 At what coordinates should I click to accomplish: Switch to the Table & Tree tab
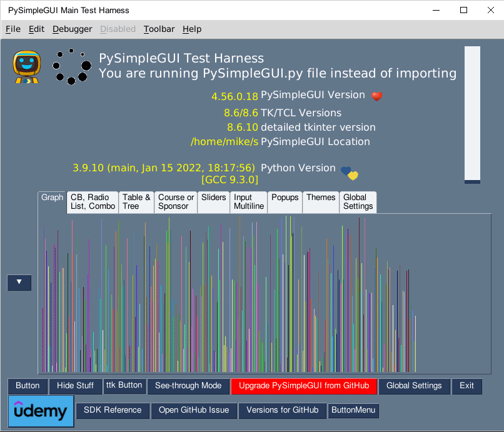click(x=136, y=202)
